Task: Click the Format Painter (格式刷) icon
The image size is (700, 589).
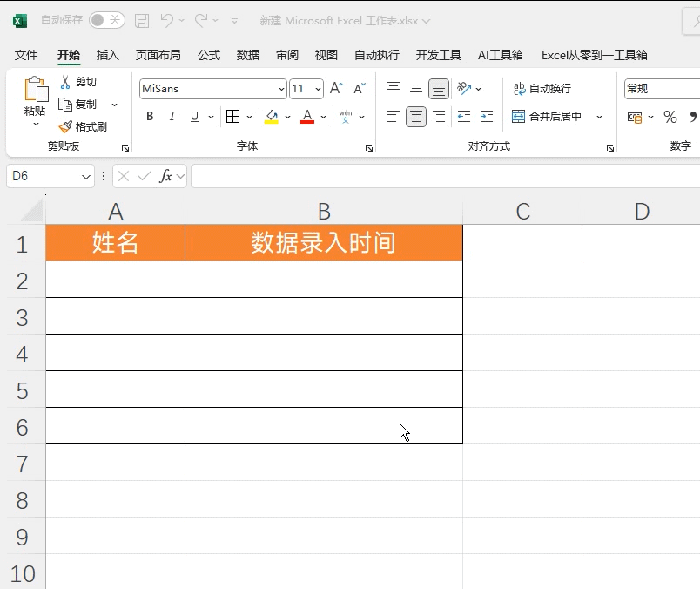Action: (x=65, y=127)
